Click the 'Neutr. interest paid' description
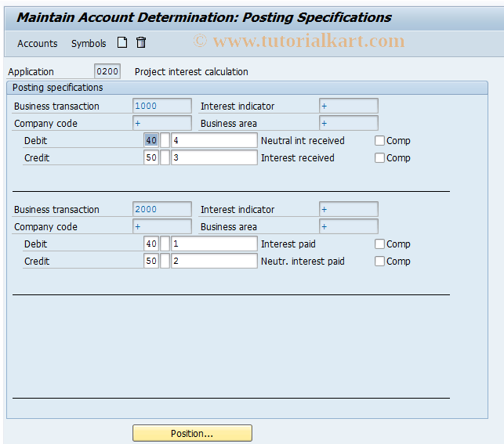This screenshot has width=504, height=444. (303, 261)
